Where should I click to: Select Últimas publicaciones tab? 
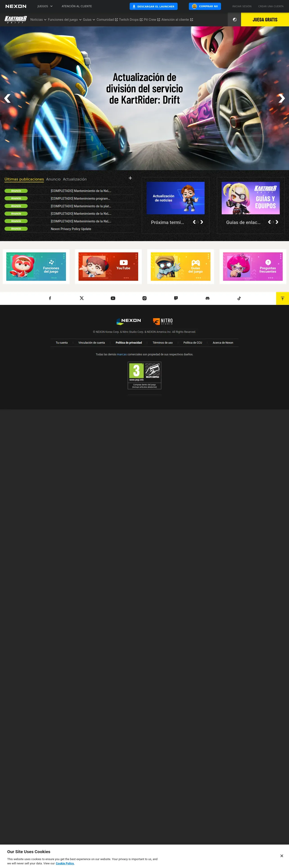[24, 179]
